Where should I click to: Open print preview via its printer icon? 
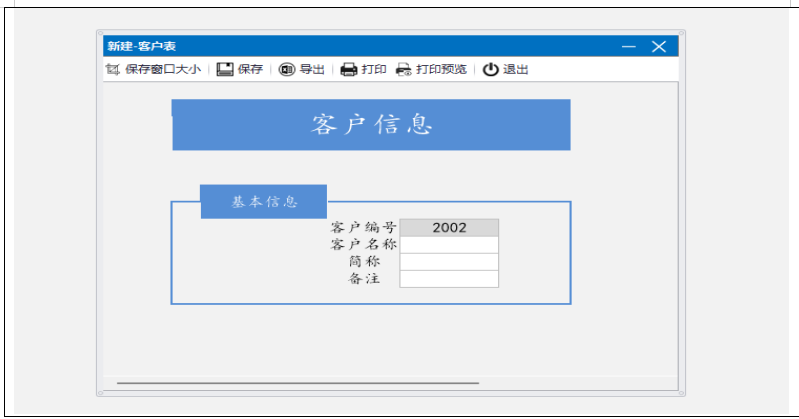pyautogui.click(x=404, y=70)
